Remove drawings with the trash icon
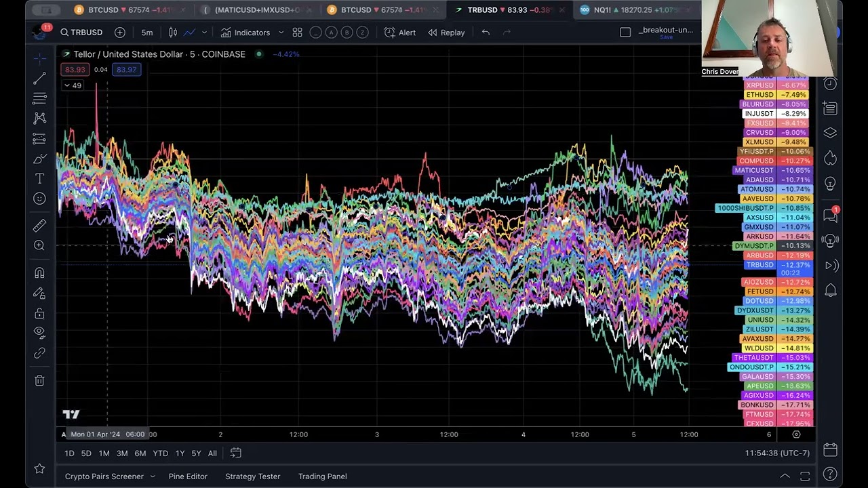This screenshot has height=488, width=868. point(39,380)
